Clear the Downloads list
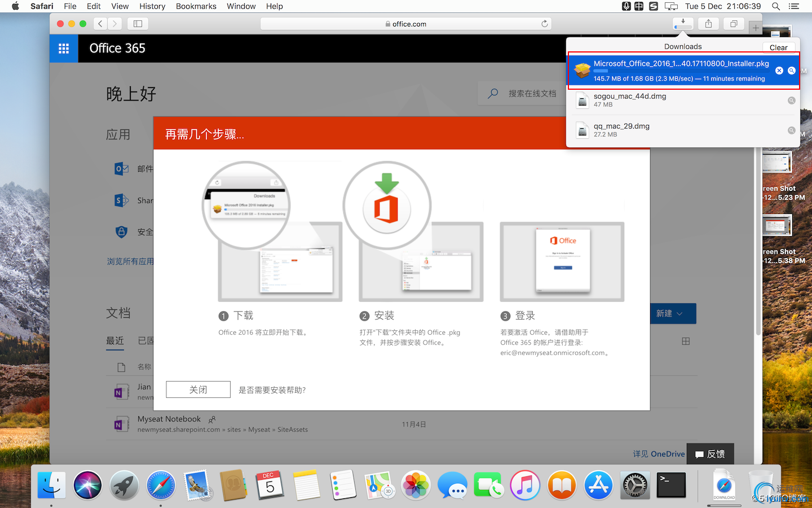 coord(779,47)
